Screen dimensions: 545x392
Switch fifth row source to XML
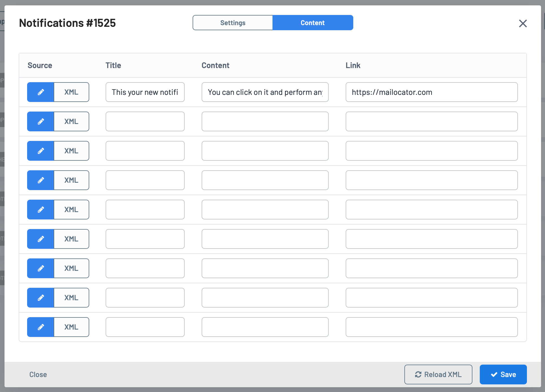tap(71, 210)
